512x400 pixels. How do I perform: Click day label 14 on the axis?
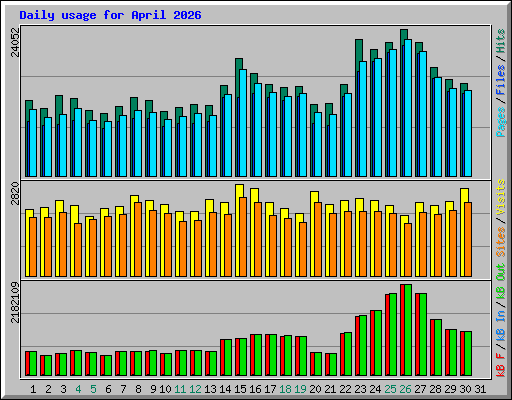coord(225,389)
